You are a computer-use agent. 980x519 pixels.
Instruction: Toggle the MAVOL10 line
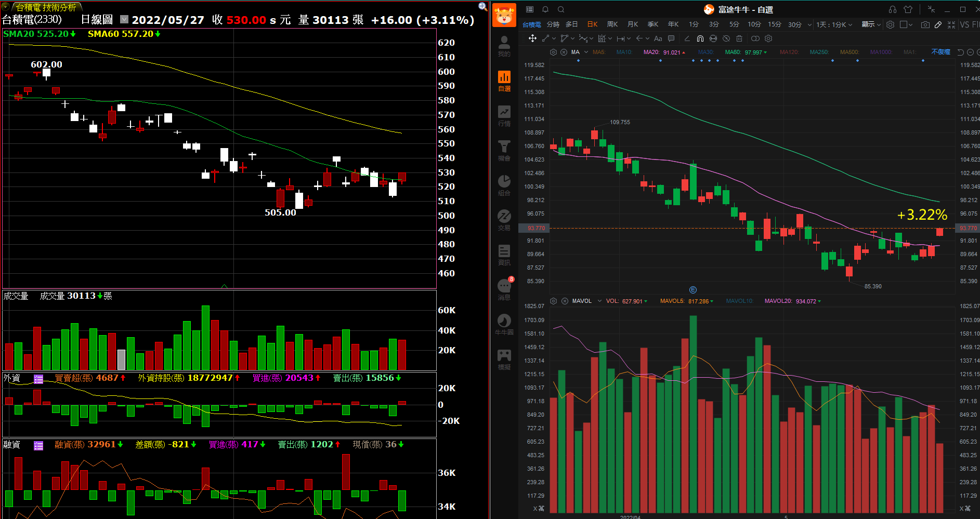(x=739, y=301)
